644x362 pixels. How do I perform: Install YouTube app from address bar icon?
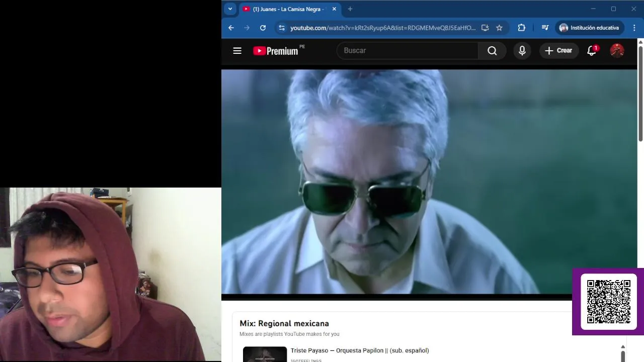click(x=485, y=28)
